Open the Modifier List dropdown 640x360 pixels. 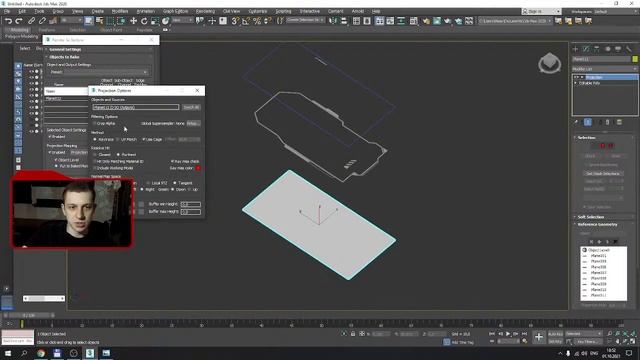coord(604,69)
